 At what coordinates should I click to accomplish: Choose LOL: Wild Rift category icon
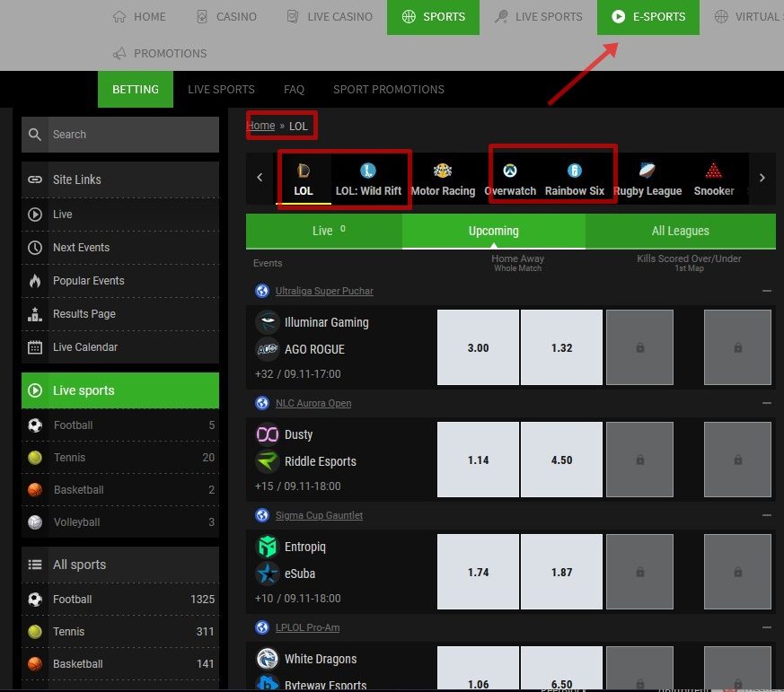(368, 171)
